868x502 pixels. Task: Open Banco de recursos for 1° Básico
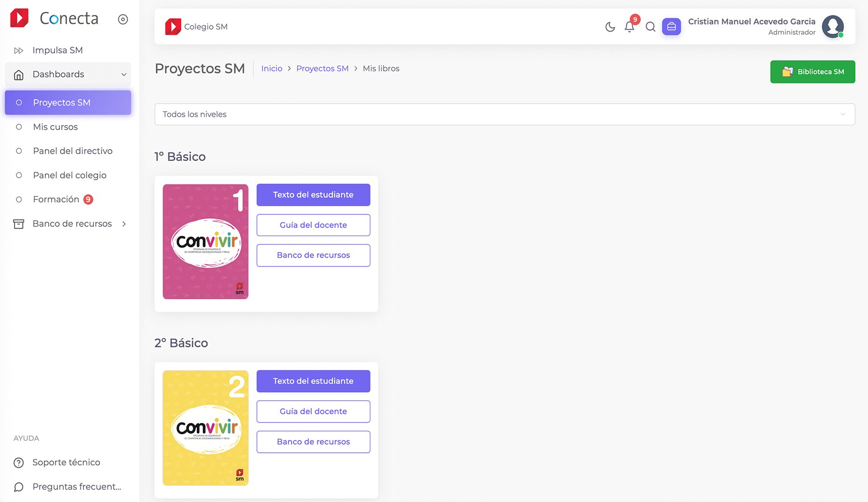[313, 255]
